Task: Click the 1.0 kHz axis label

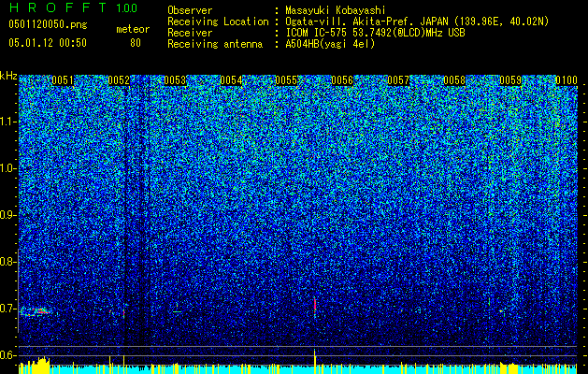Action: pos(8,168)
